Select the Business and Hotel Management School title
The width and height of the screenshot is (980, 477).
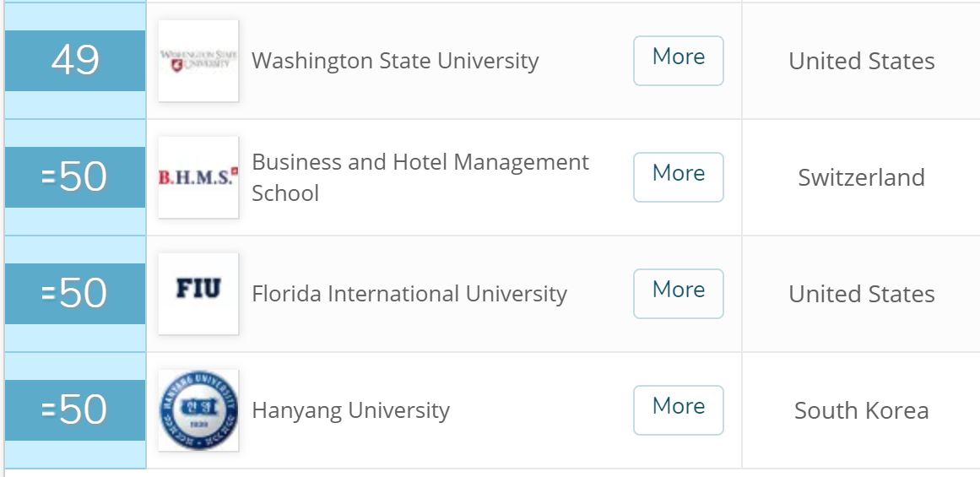(420, 177)
